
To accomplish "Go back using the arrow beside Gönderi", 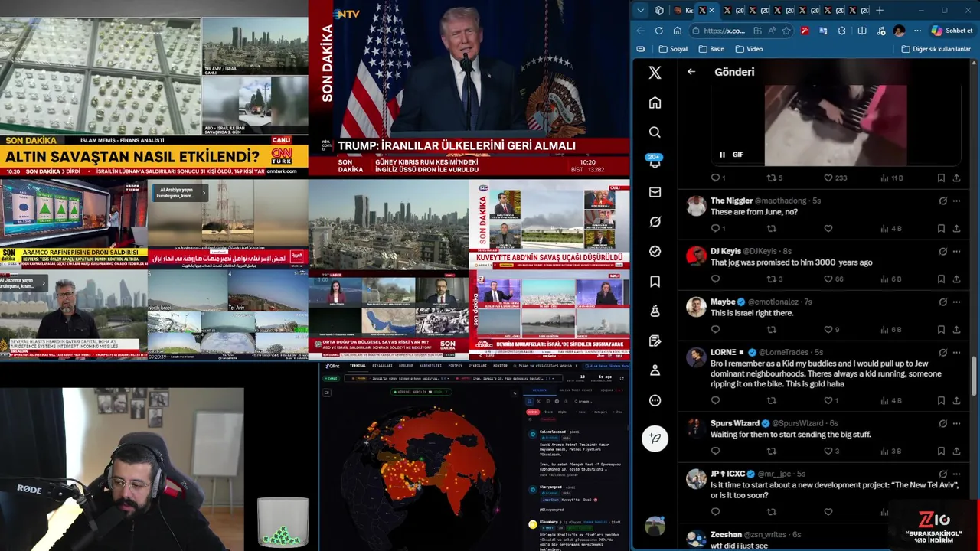I will 691,71.
